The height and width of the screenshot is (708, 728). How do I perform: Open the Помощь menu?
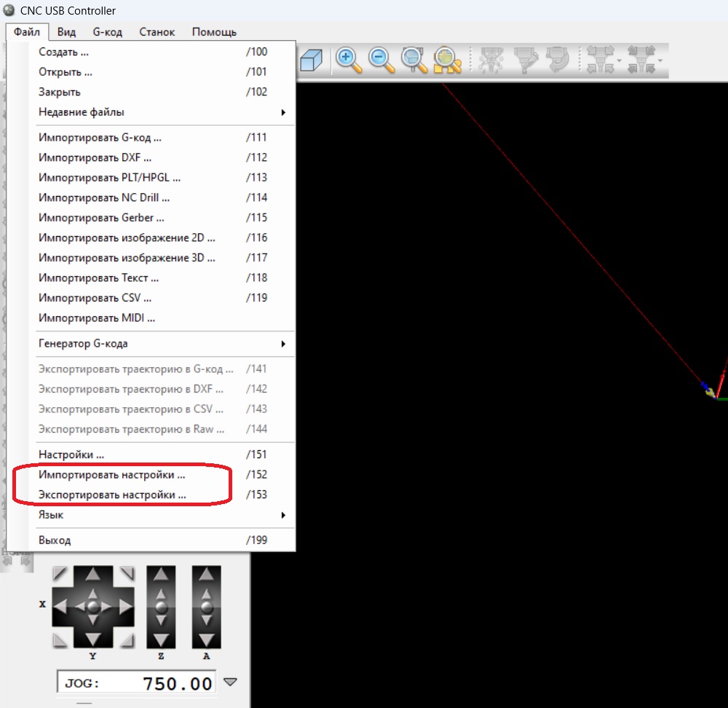tap(214, 31)
